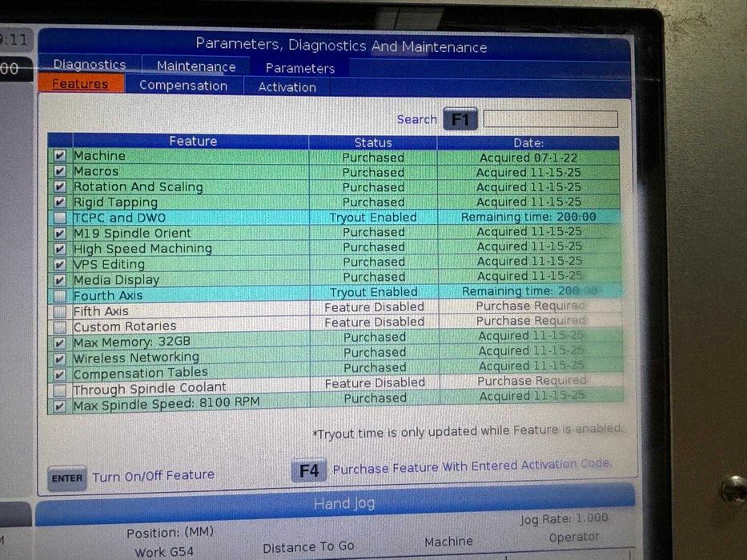Click the Jog Rate: 1.000 value
747x560 pixels.
[564, 519]
